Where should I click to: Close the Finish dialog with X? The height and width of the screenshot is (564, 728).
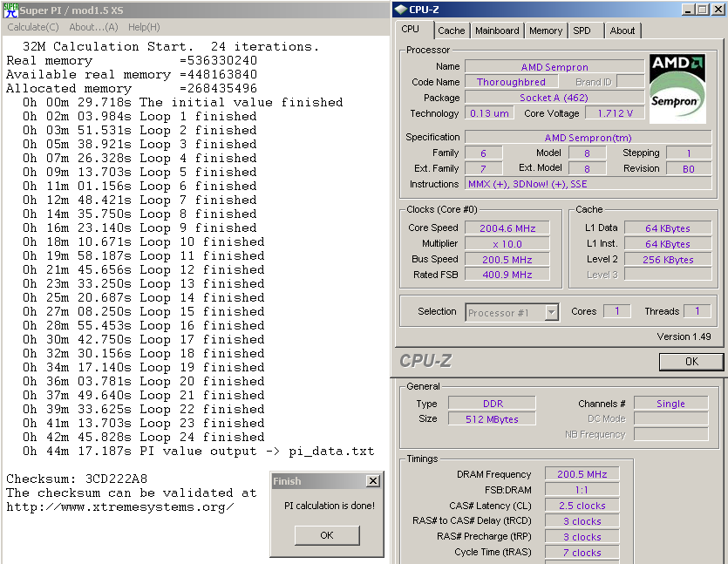click(373, 481)
